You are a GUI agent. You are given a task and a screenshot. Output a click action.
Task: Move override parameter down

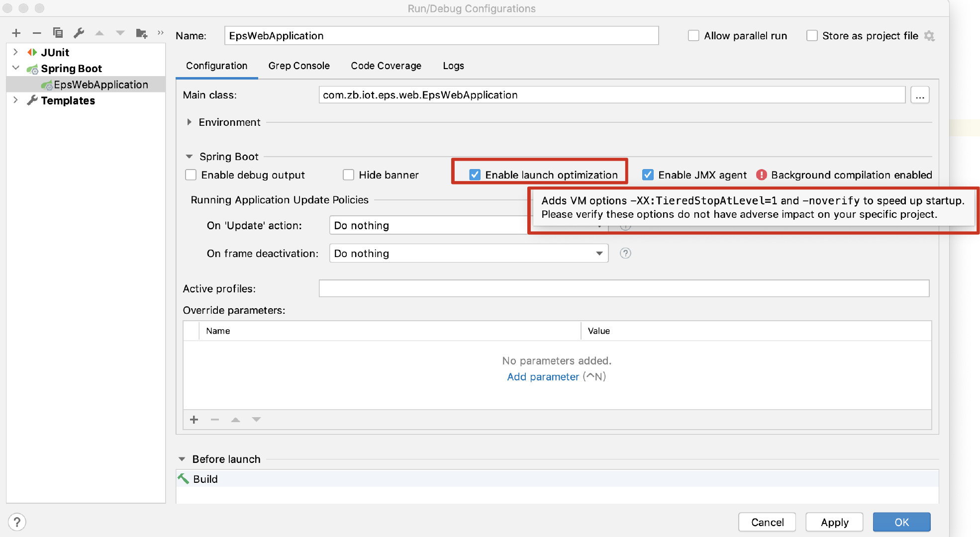(x=256, y=420)
